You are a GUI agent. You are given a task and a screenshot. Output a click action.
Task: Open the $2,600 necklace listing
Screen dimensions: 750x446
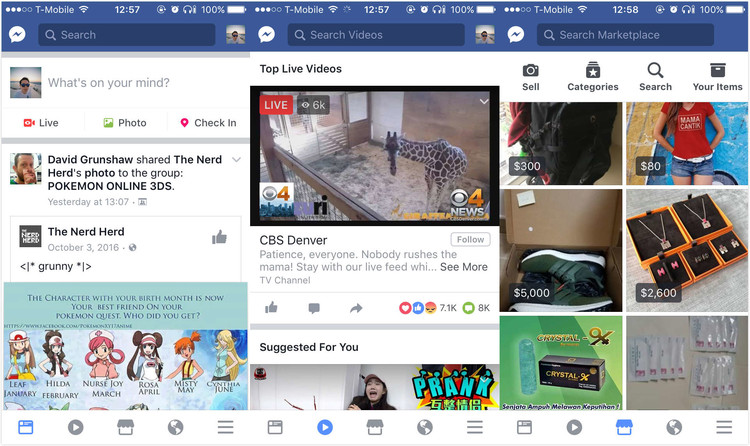pos(687,250)
